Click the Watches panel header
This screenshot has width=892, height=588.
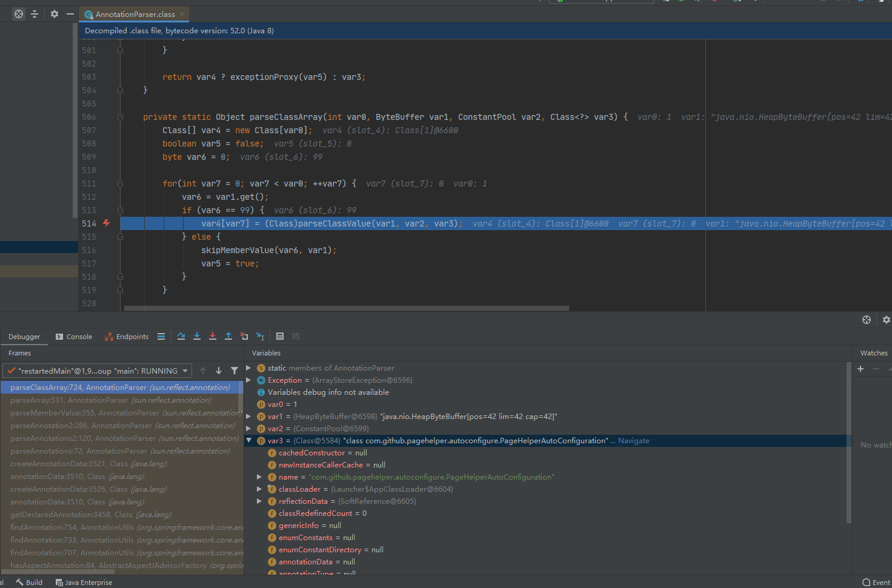tap(874, 353)
